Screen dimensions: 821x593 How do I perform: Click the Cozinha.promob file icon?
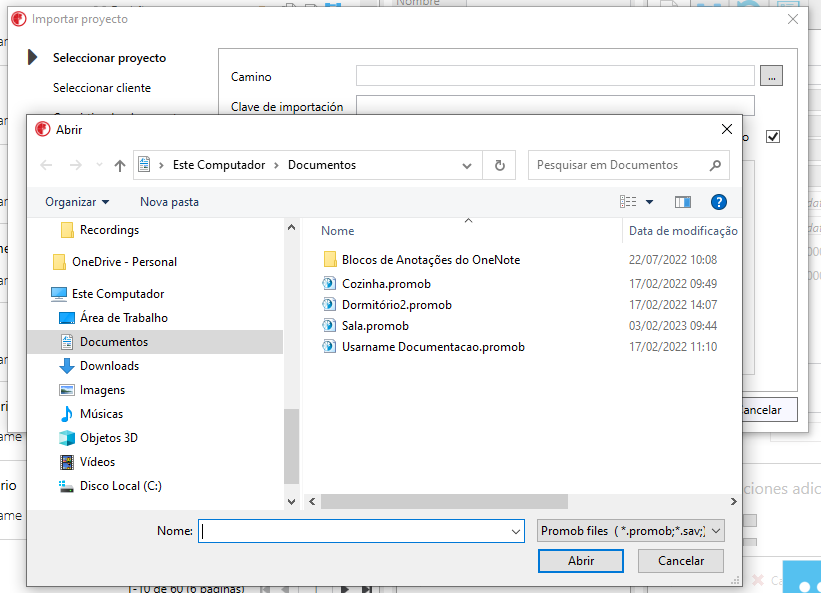329,284
